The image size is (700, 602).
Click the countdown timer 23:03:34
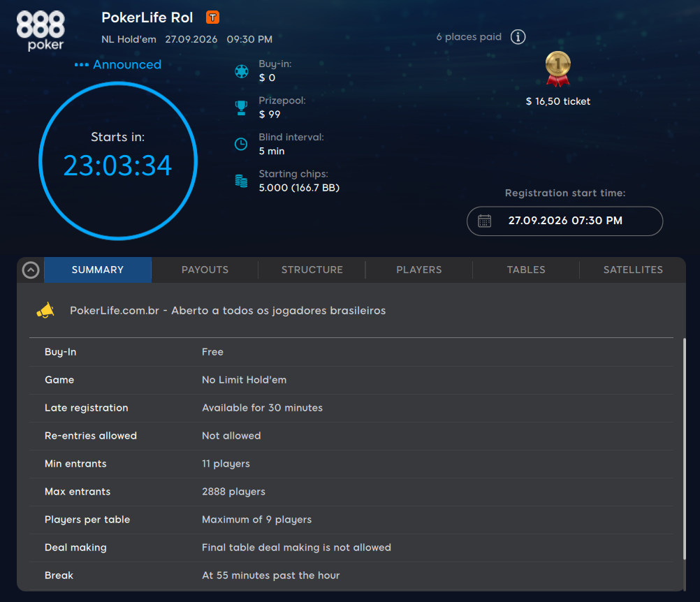(x=117, y=166)
